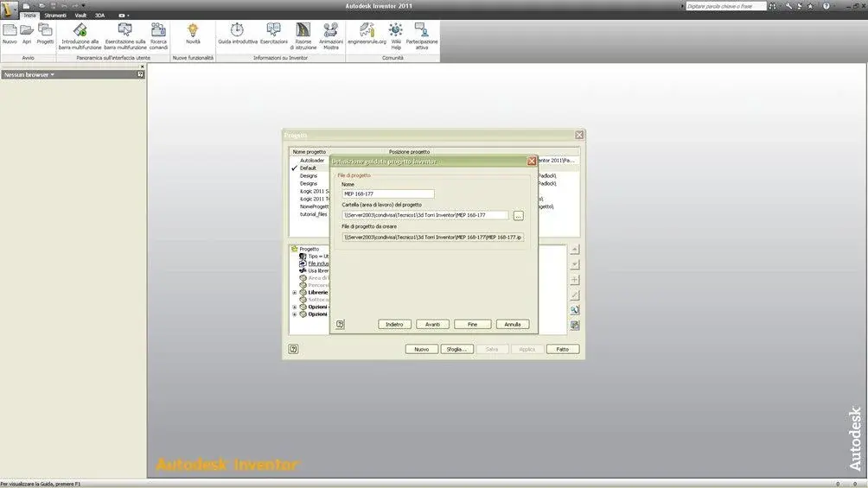Click Partecipazione attiva icon
The image size is (868, 488).
tap(422, 36)
